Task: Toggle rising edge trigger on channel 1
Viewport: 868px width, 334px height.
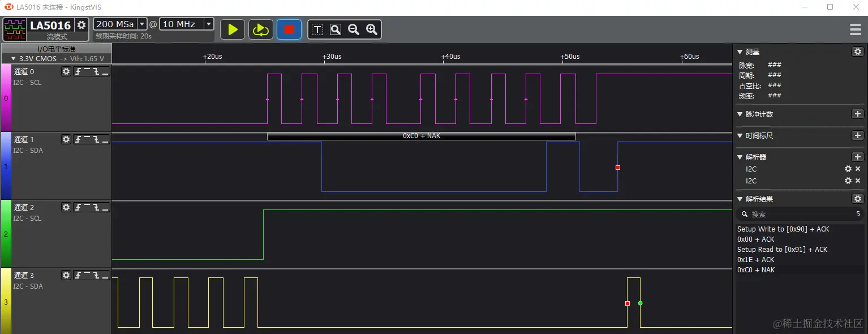Action: coord(78,139)
